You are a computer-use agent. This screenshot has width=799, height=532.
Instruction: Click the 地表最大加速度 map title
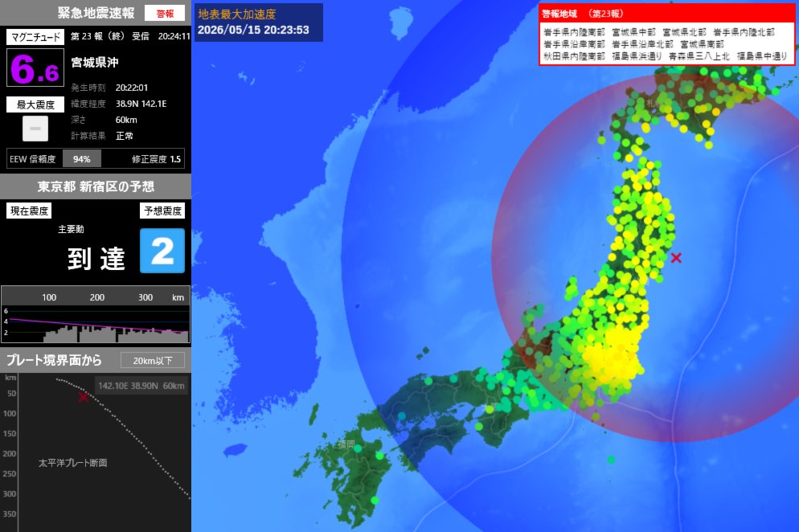237,14
